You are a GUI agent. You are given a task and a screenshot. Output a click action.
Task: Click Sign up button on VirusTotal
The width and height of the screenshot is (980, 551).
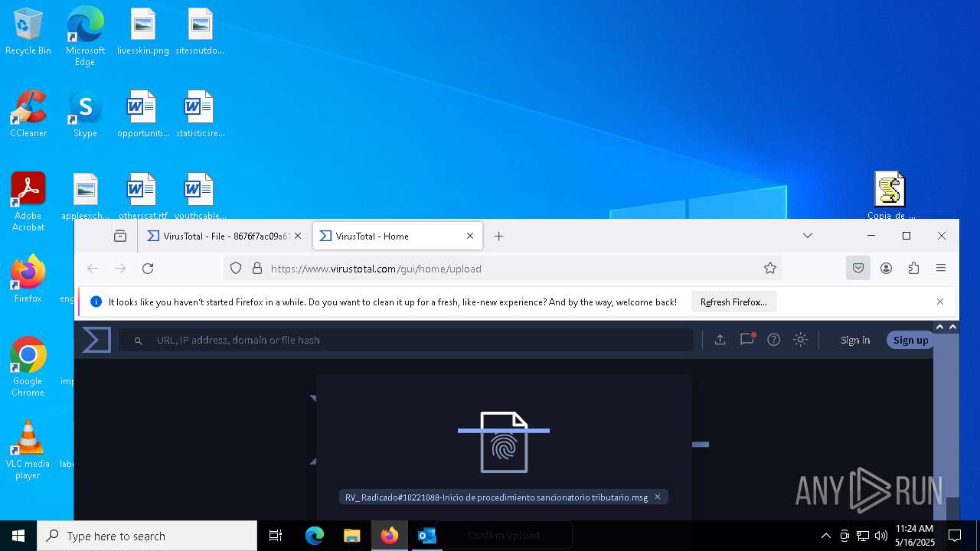point(910,340)
